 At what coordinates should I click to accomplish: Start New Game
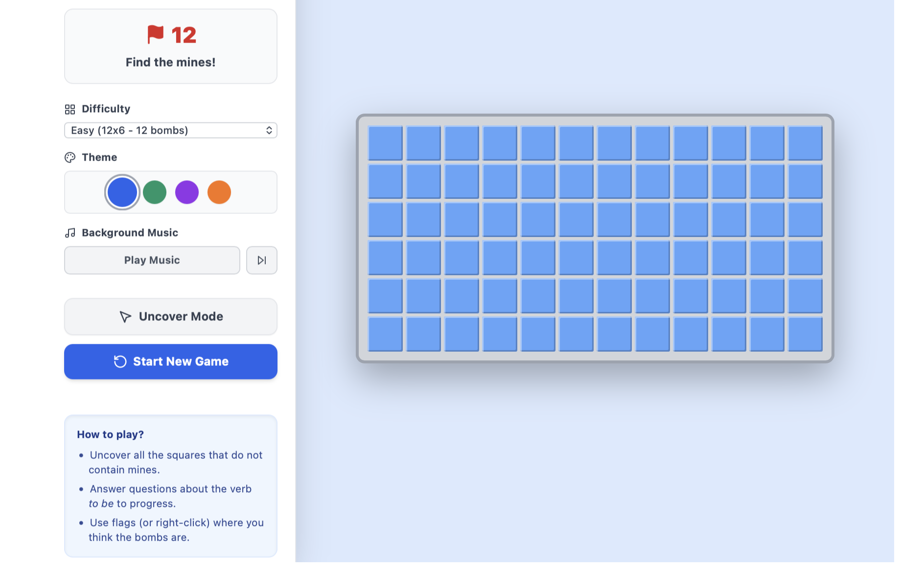coord(171,361)
